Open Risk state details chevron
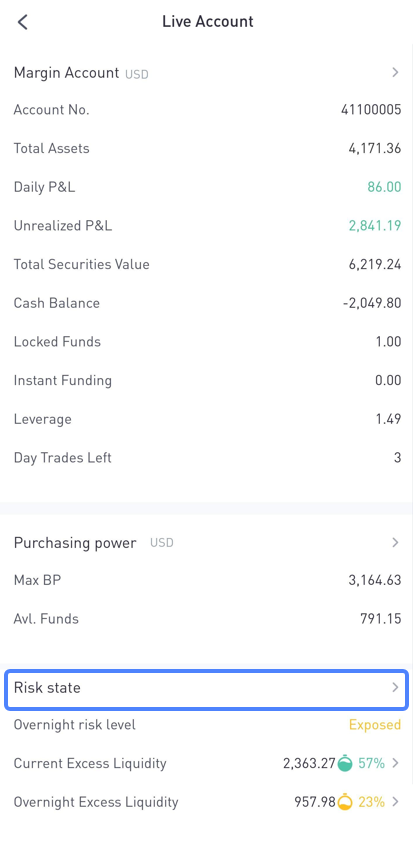 point(395,688)
